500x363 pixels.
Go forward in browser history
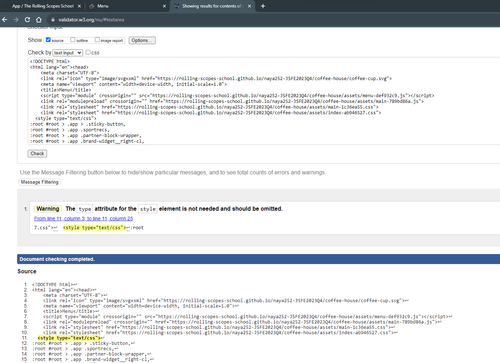16,20
